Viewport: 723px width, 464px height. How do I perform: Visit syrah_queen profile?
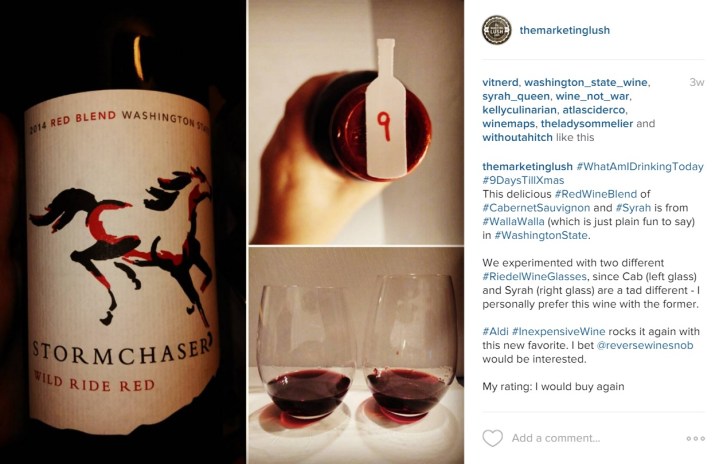pyautogui.click(x=516, y=96)
